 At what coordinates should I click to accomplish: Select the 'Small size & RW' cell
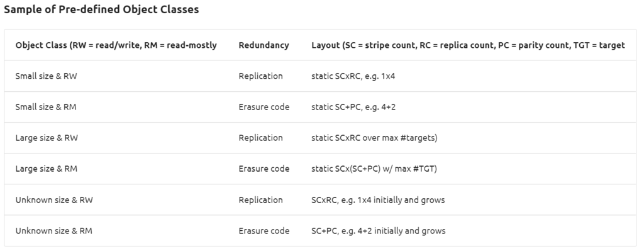click(x=46, y=76)
